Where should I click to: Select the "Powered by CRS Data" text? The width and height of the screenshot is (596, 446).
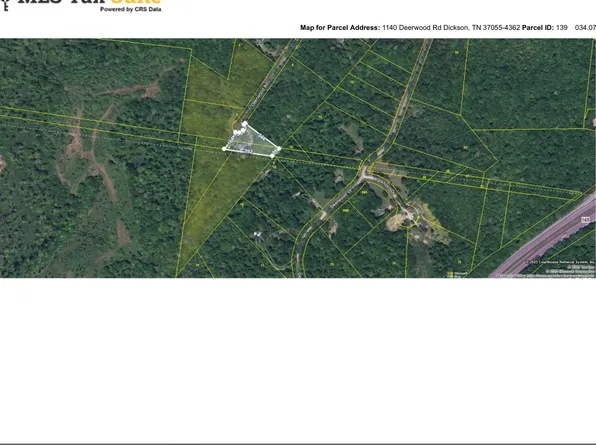[x=130, y=9]
